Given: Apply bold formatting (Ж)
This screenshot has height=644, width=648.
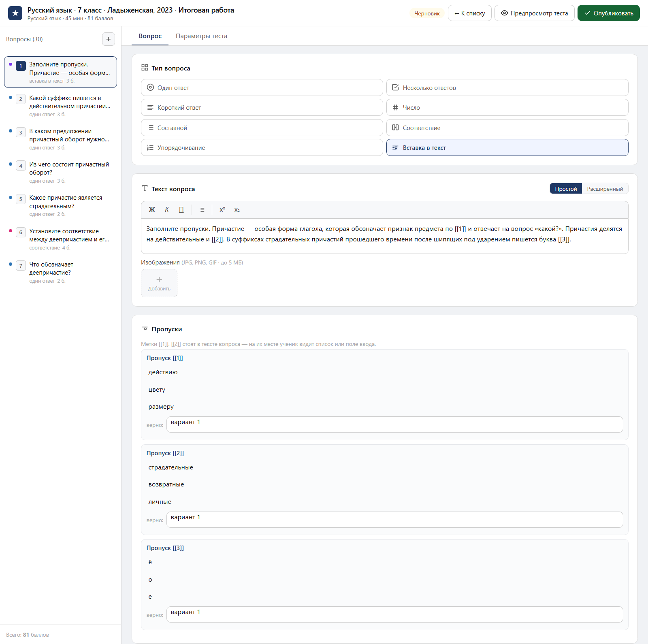Looking at the screenshot, I should 152,210.
